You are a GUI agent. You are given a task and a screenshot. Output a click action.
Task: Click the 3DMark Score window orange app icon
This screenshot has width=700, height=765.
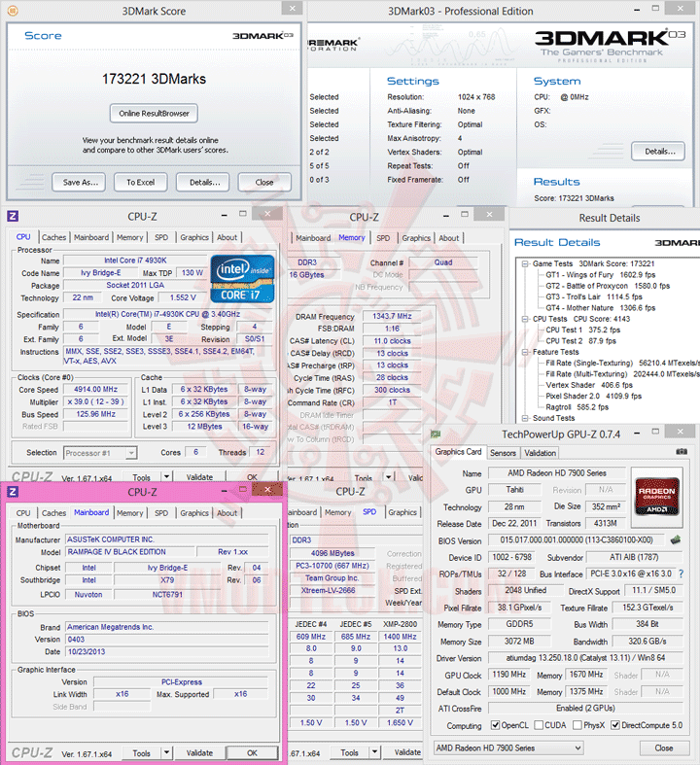[14, 11]
